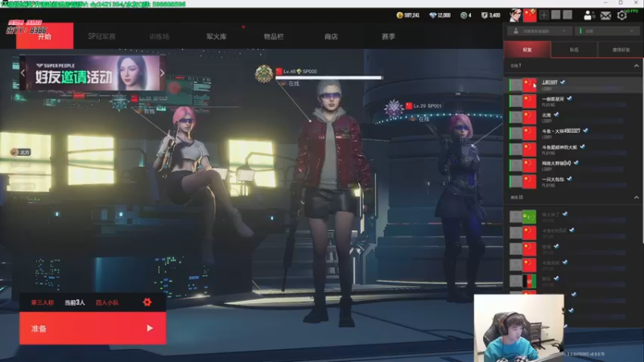Click the gold coin balance 597,241

(408, 15)
